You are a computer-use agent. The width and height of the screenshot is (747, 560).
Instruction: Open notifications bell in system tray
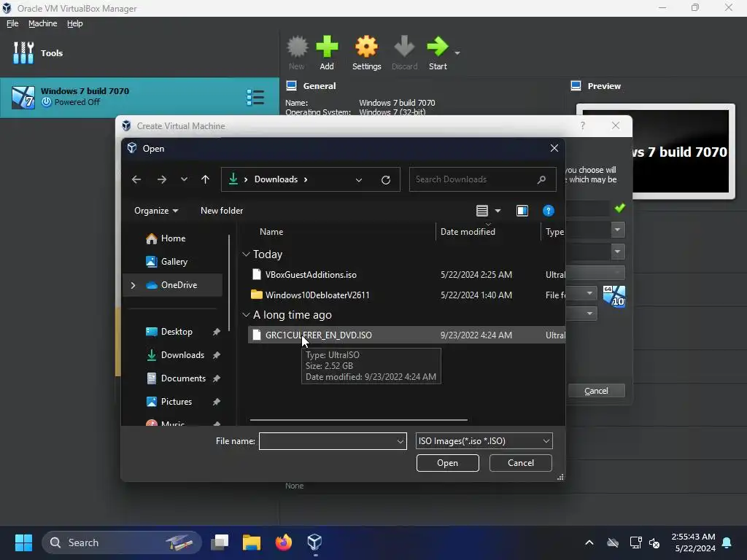click(727, 542)
